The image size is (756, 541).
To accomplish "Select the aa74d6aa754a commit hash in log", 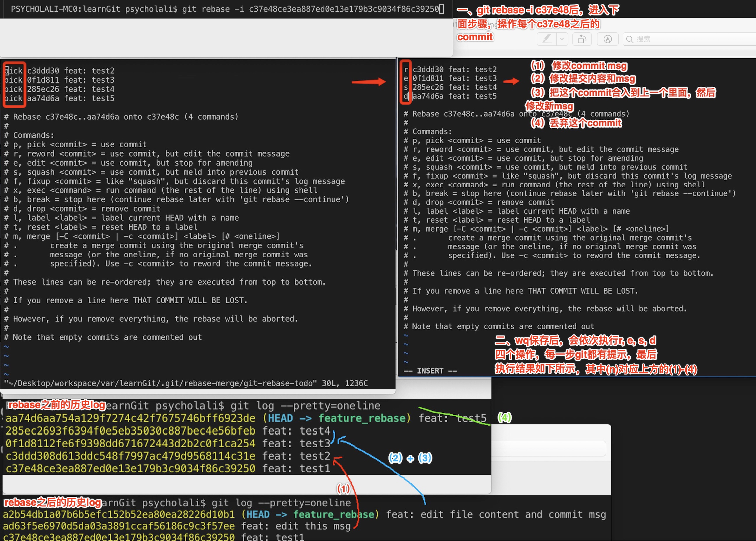I will tap(130, 418).
